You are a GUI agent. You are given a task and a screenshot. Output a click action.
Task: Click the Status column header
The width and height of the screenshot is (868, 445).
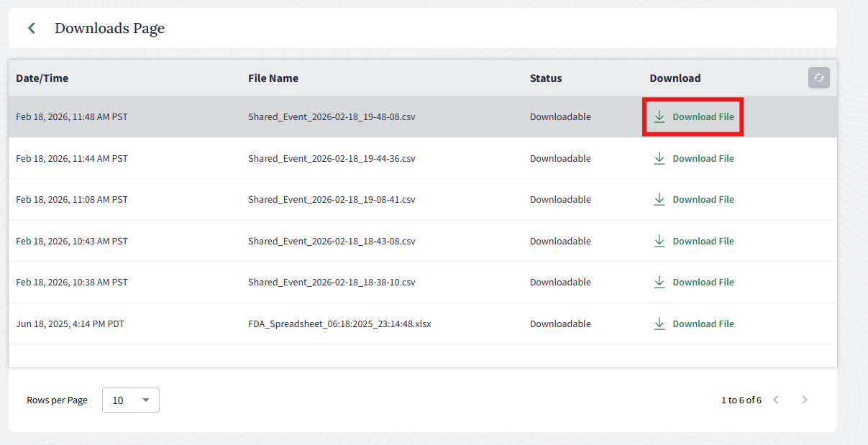[546, 78]
